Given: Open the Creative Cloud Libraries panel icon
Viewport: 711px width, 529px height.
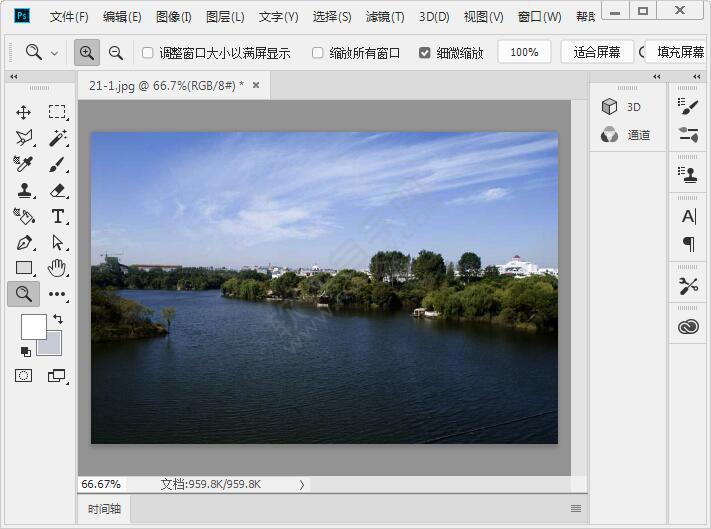Looking at the screenshot, I should point(688,327).
